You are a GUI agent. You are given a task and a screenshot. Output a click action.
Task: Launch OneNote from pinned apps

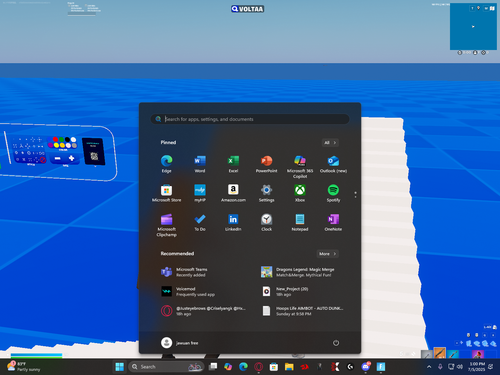click(x=333, y=222)
